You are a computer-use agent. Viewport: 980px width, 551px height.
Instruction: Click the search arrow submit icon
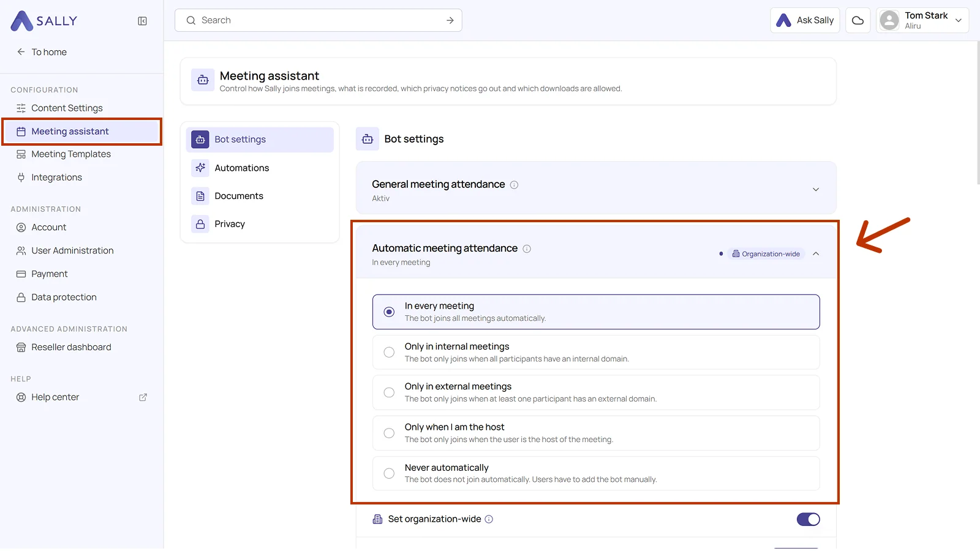[x=450, y=20]
